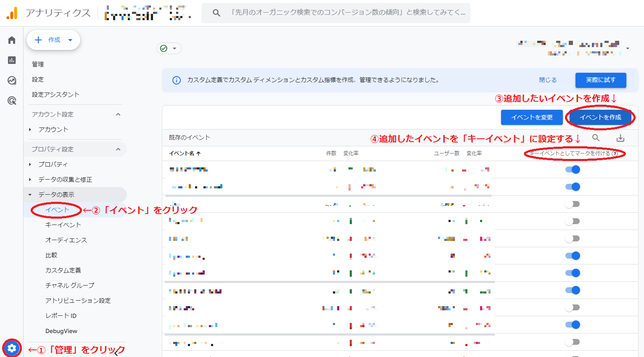Click the green check status icon

point(164,48)
